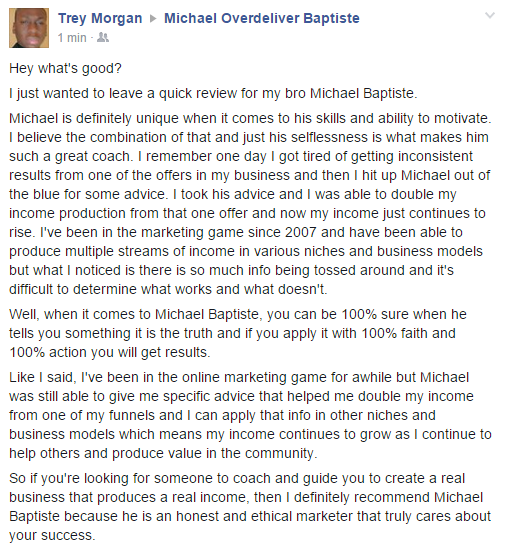Click the arrow icon between the names
The height and width of the screenshot is (545, 507).
[x=153, y=19]
